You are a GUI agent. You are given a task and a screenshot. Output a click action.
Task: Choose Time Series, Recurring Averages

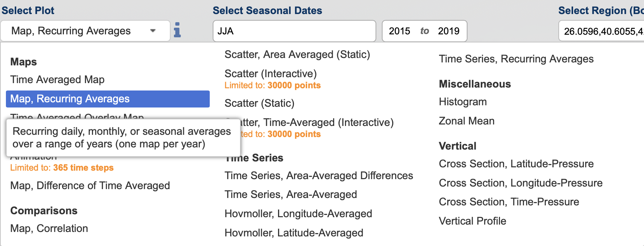coord(516,59)
